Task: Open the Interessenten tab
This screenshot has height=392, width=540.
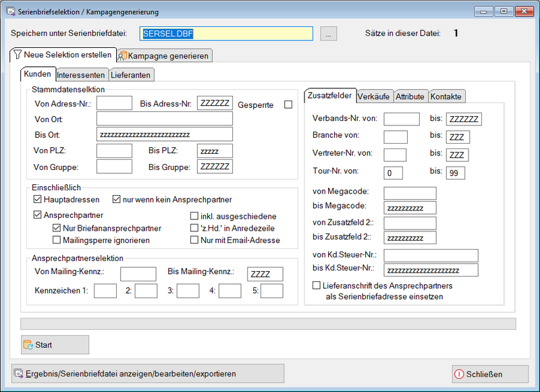Action: click(x=81, y=75)
